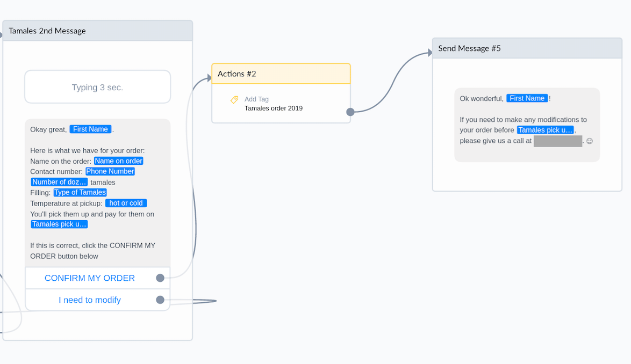631x364 pixels.
Task: Click First Name variable in Okay great message
Action: (90, 129)
